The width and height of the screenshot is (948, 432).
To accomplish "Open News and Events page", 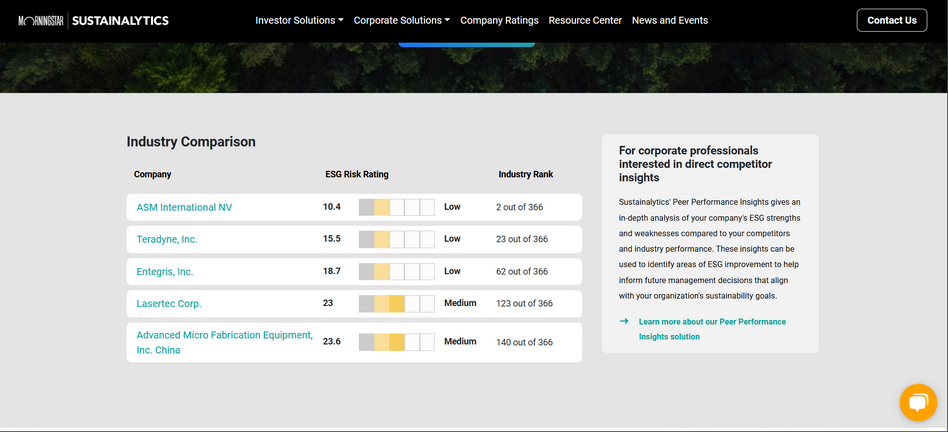I will tap(669, 20).
